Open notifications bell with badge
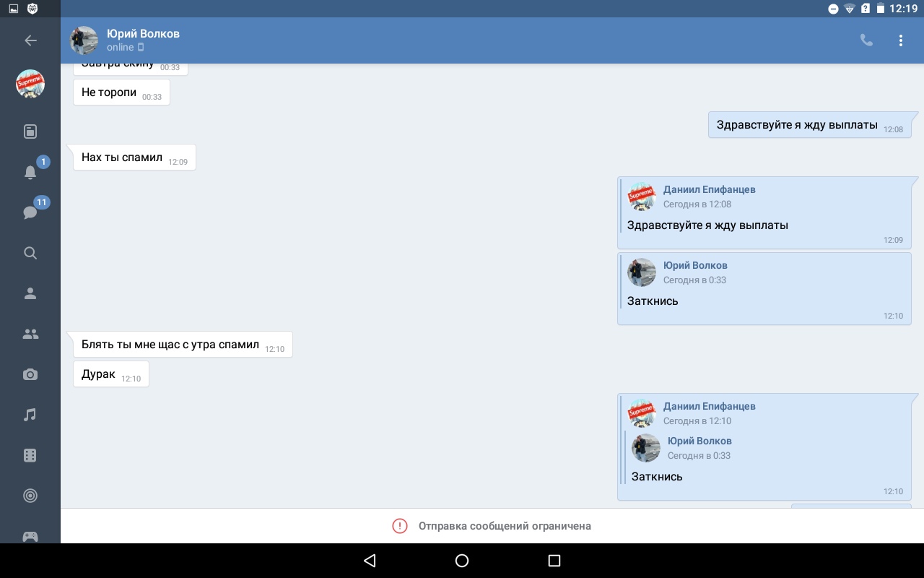 coord(30,172)
